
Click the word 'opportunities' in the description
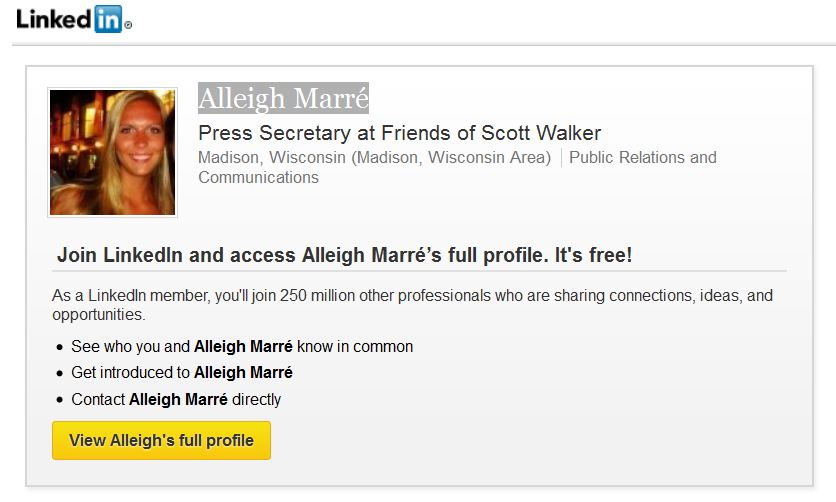click(x=99, y=314)
